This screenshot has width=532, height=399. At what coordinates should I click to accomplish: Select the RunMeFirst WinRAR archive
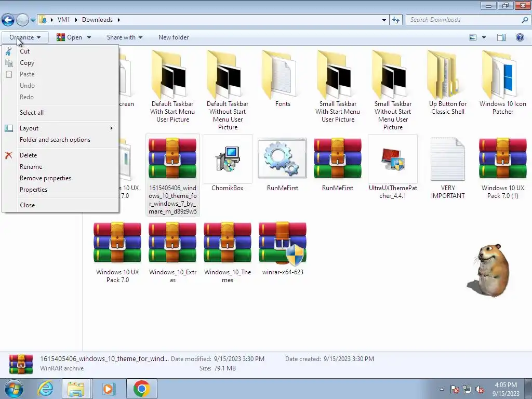coord(338,164)
